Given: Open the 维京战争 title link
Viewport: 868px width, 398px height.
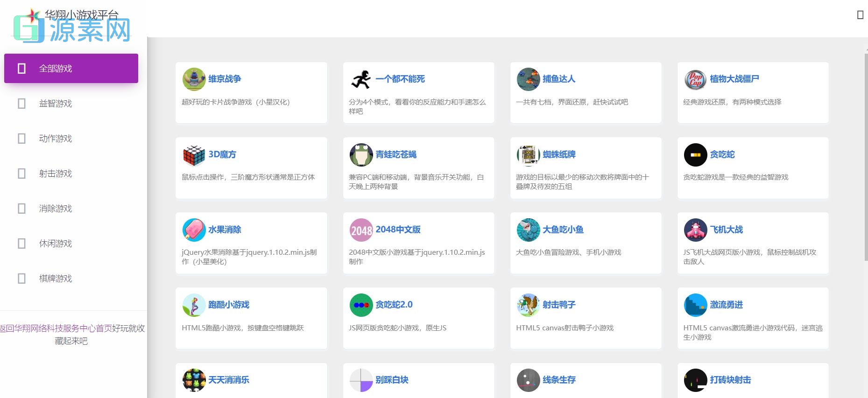Looking at the screenshot, I should (x=225, y=79).
